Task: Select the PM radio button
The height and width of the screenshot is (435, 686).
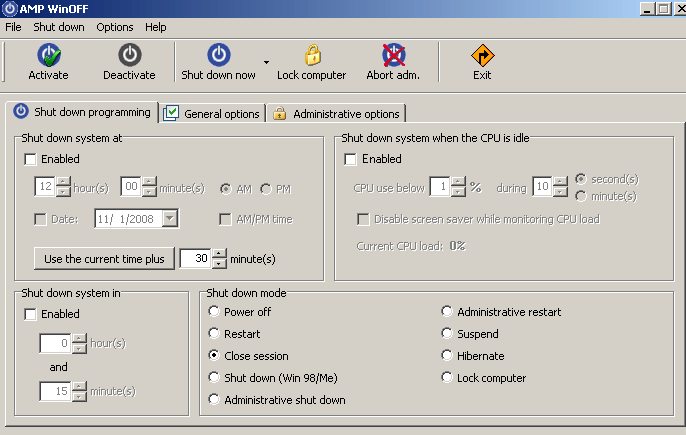Action: pos(266,189)
